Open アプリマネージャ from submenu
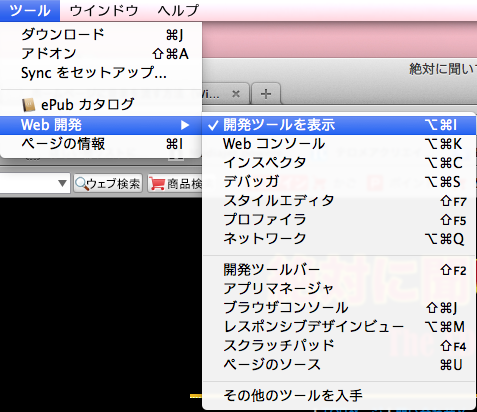 [339, 289]
